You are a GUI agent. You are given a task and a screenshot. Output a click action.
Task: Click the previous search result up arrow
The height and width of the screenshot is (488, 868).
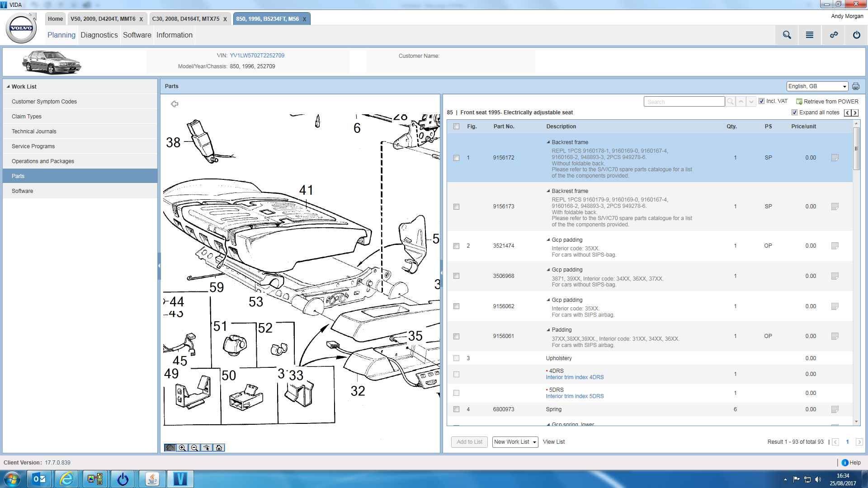tap(741, 102)
